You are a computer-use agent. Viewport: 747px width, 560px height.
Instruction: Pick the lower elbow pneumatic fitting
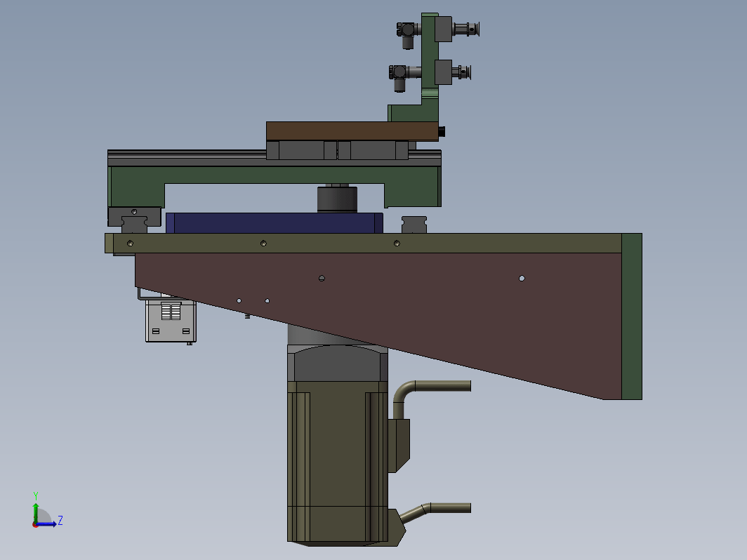401,77
